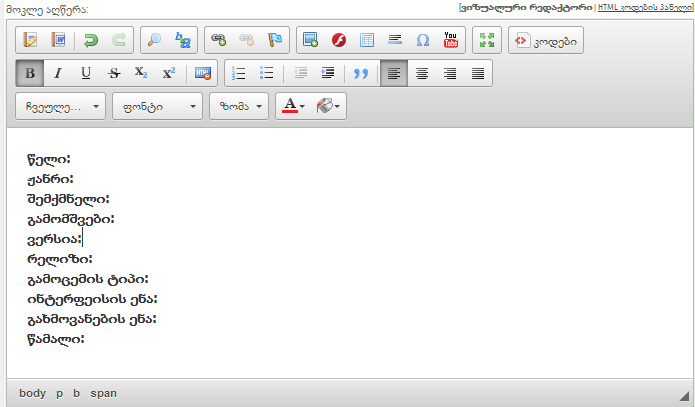Insert a table using the table icon
Screen dimensions: 695x407
[x=366, y=40]
